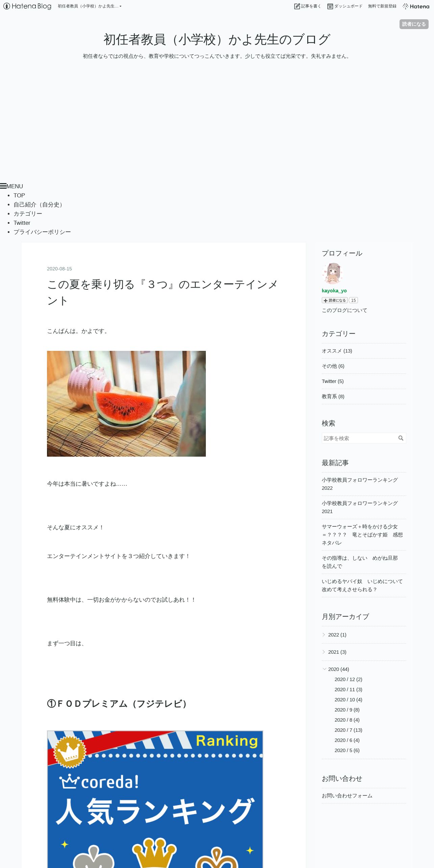434x868 pixels.
Task: Open the dashboard icon in header
Action: (x=330, y=6)
